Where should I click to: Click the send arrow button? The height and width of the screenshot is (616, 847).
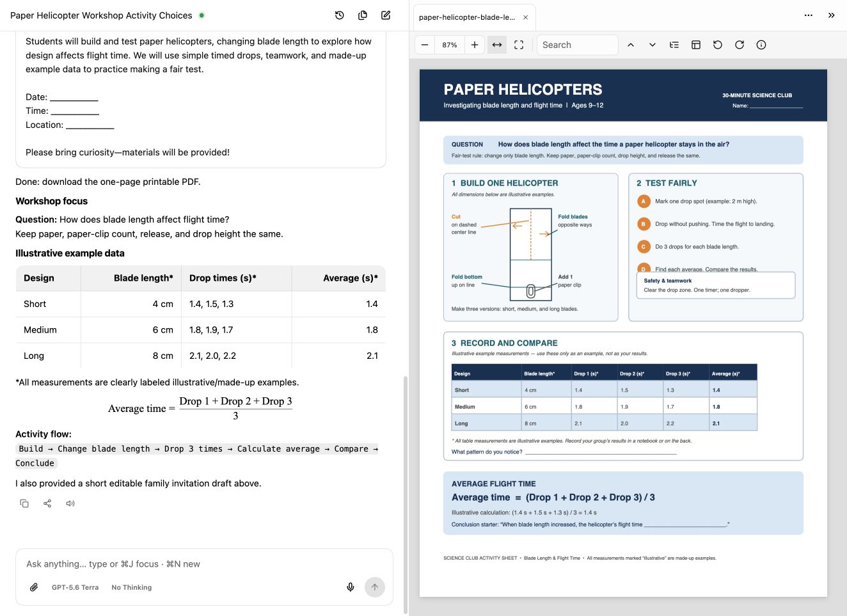(x=375, y=587)
